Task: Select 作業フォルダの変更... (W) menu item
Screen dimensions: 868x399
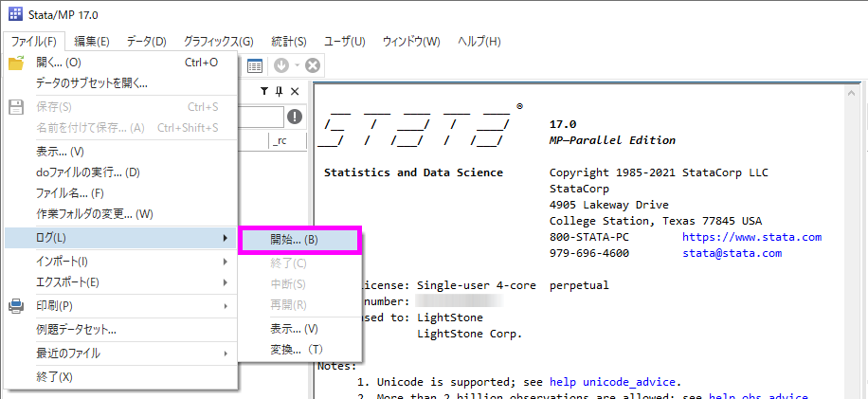Action: 121,213
